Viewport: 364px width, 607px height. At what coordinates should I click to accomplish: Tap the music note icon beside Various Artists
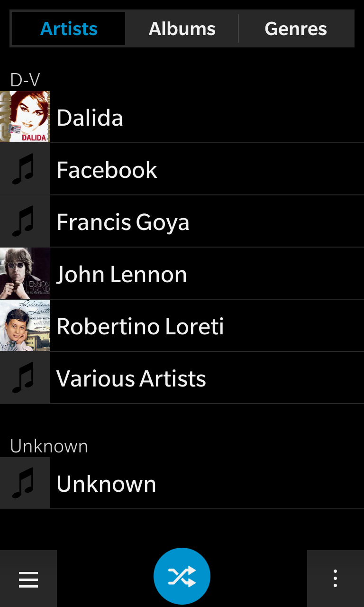[25, 378]
